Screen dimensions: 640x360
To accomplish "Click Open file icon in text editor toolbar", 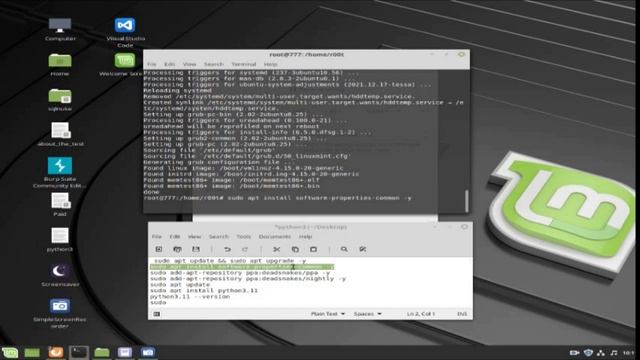I will 177,249.
